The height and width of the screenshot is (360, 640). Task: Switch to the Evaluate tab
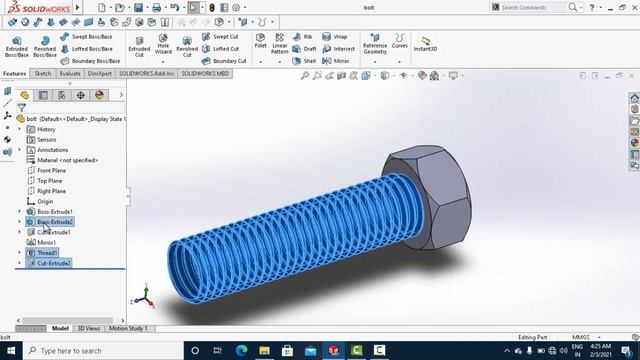70,73
